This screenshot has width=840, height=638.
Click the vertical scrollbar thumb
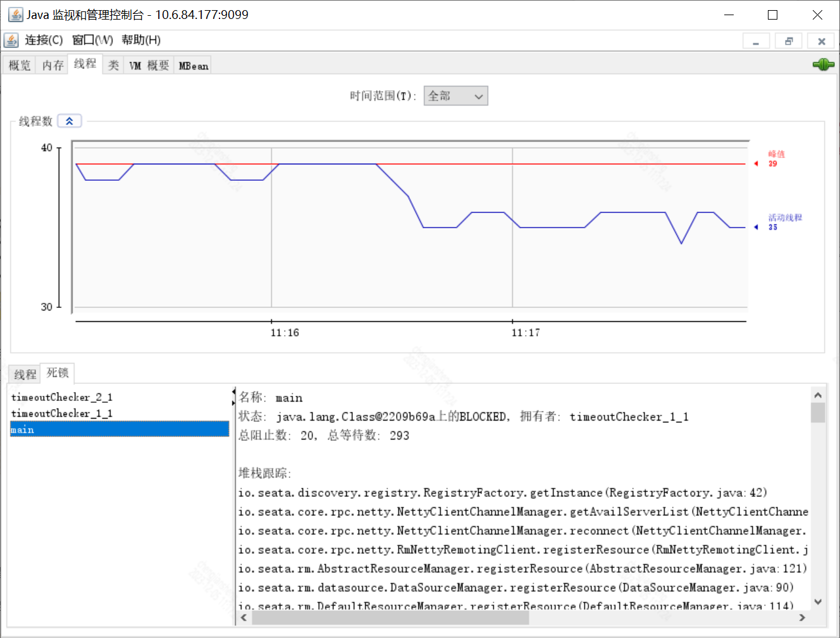818,412
